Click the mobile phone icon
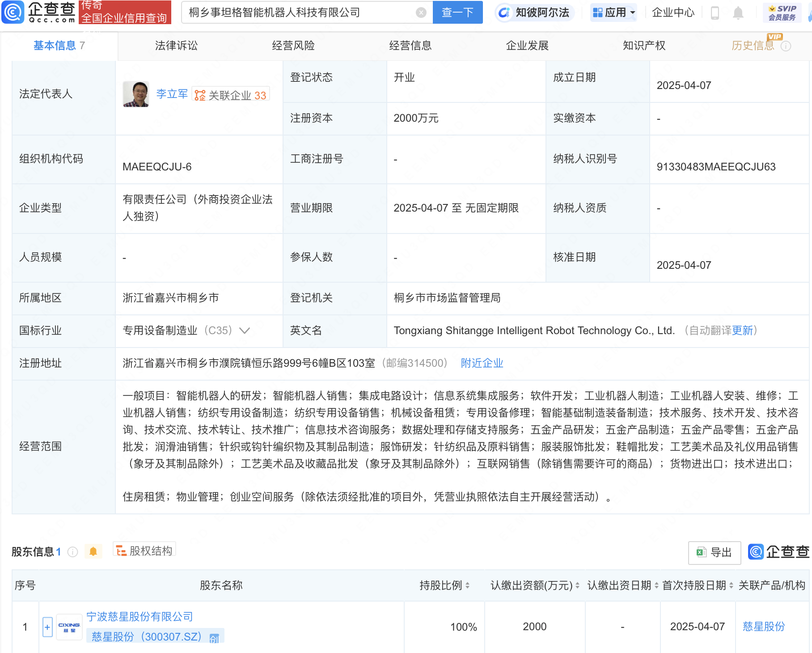Screen dimensions: 812x653 tap(715, 13)
